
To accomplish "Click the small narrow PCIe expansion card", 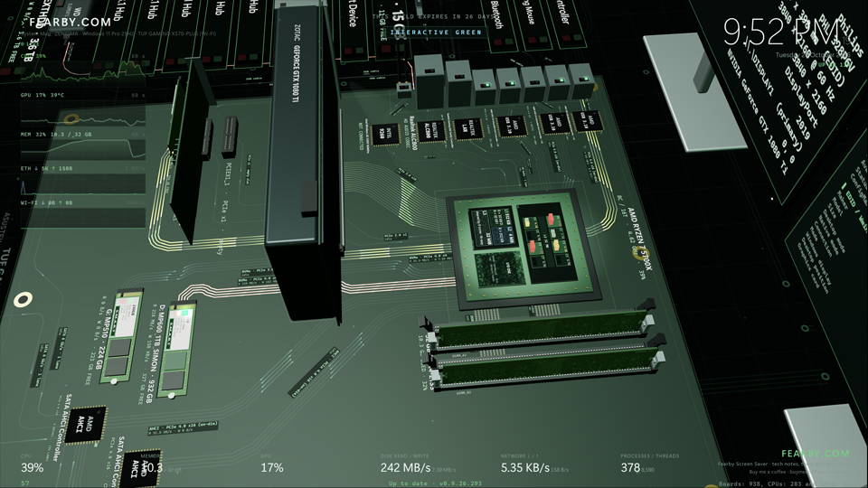I will coord(191,152).
